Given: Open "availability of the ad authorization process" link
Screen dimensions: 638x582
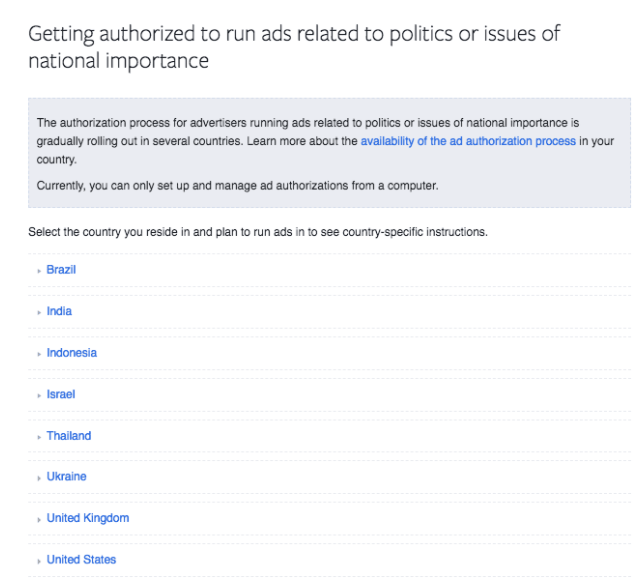Looking at the screenshot, I should (x=468, y=142).
